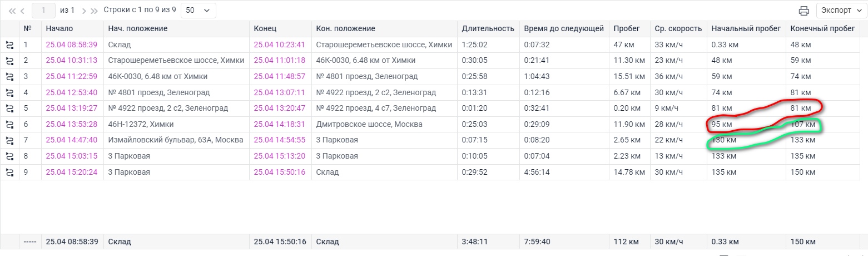The image size is (868, 256).
Task: Click the route icon in row 9
Action: [x=9, y=173]
